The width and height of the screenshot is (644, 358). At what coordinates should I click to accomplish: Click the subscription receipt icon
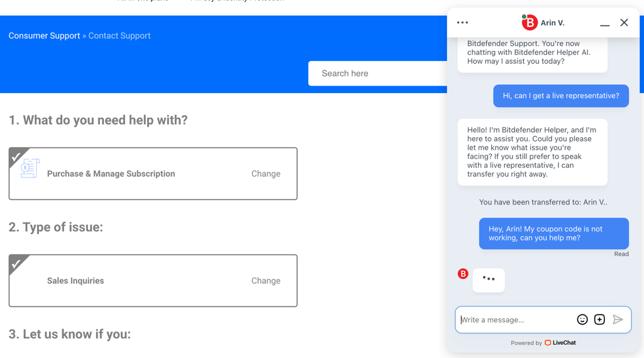click(30, 168)
